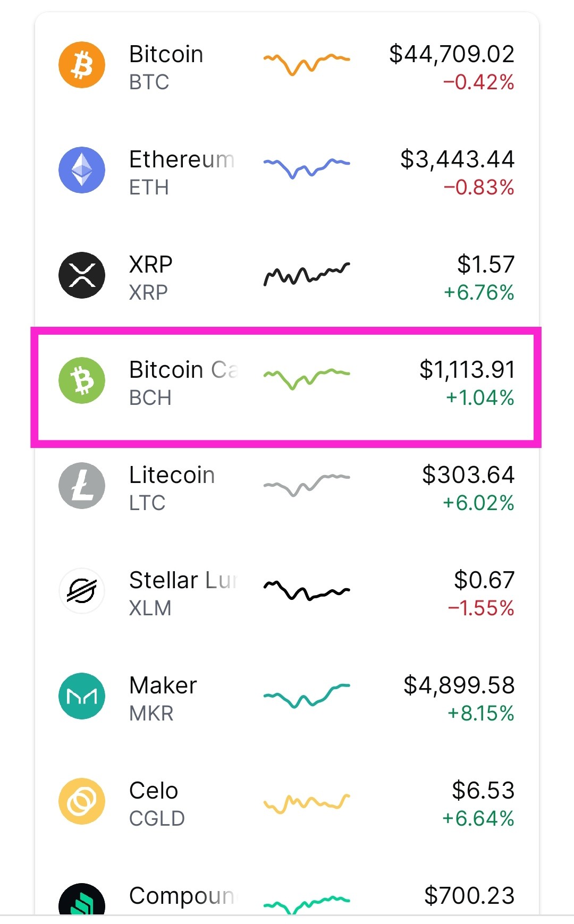Tap the blue Ethereum diamond icon
The image size is (574, 924).
click(82, 170)
